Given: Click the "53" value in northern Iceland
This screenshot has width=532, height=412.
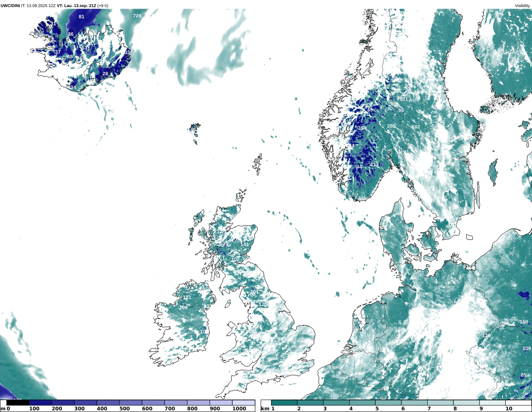Looking at the screenshot, I should 84,48.
